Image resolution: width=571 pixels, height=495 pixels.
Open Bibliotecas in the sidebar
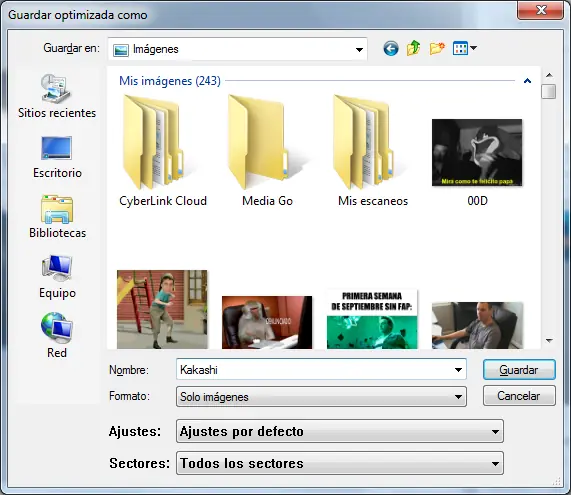pos(57,217)
